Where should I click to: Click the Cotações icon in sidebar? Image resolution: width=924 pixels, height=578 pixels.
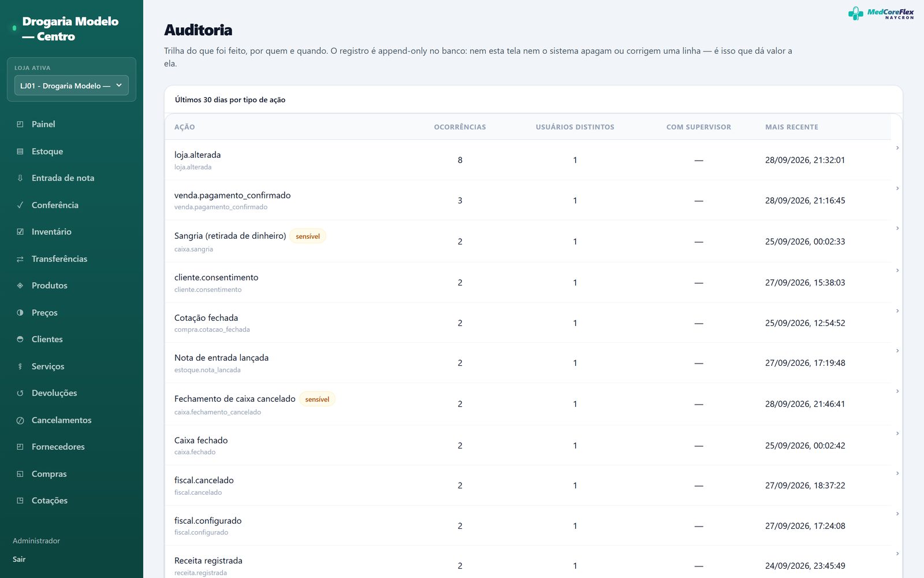[20, 501]
